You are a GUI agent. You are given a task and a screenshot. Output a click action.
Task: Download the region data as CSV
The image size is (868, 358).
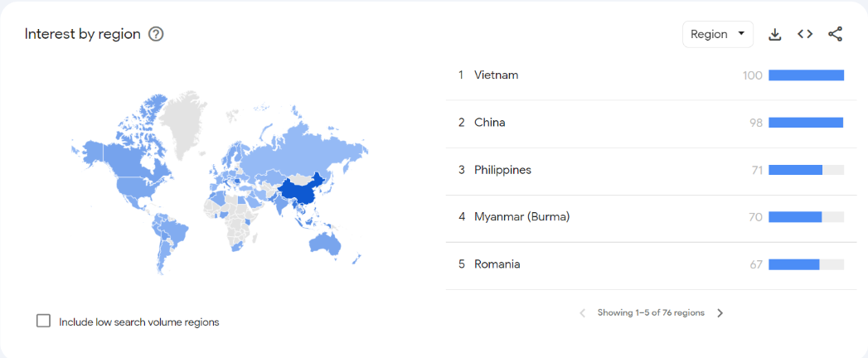775,34
